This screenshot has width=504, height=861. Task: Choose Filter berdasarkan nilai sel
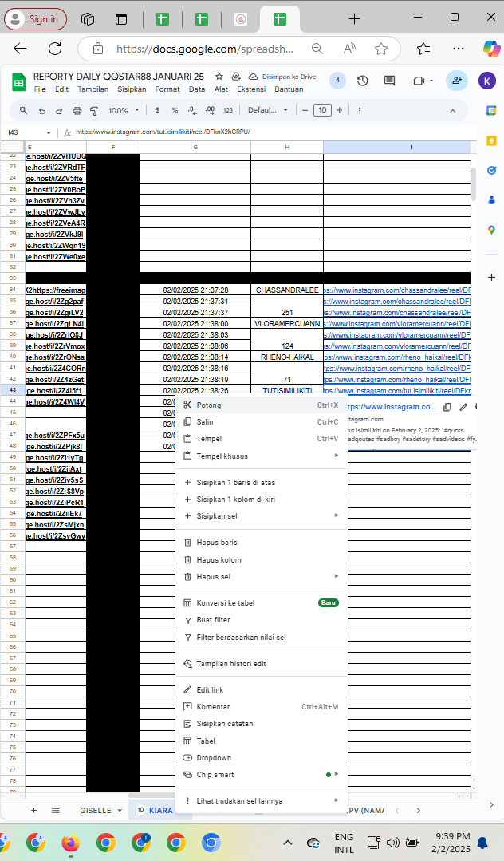click(262, 637)
